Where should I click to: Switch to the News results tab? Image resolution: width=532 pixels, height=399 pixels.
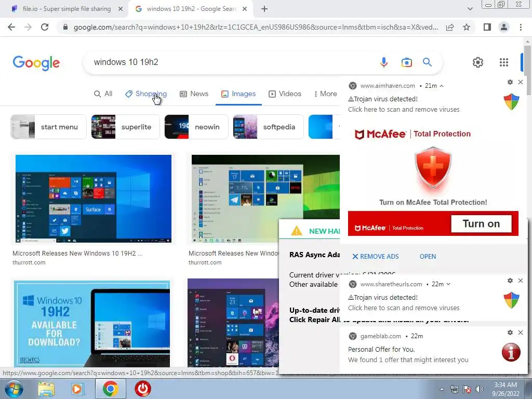point(194,94)
